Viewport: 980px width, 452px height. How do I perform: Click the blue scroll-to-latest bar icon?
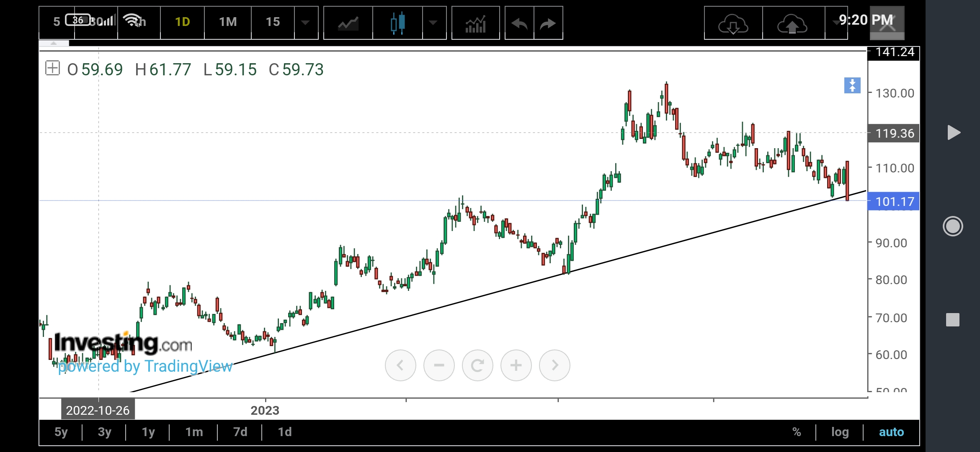[852, 85]
